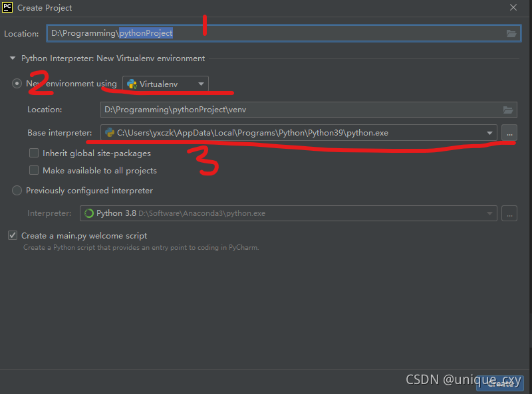Click the venv Location path field

[x=309, y=110]
